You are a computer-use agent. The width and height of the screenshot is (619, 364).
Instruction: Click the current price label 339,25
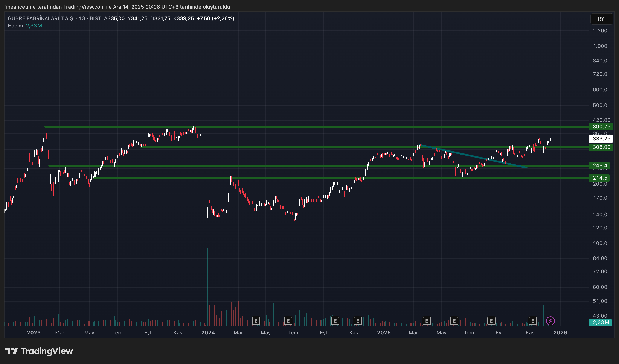coord(601,139)
